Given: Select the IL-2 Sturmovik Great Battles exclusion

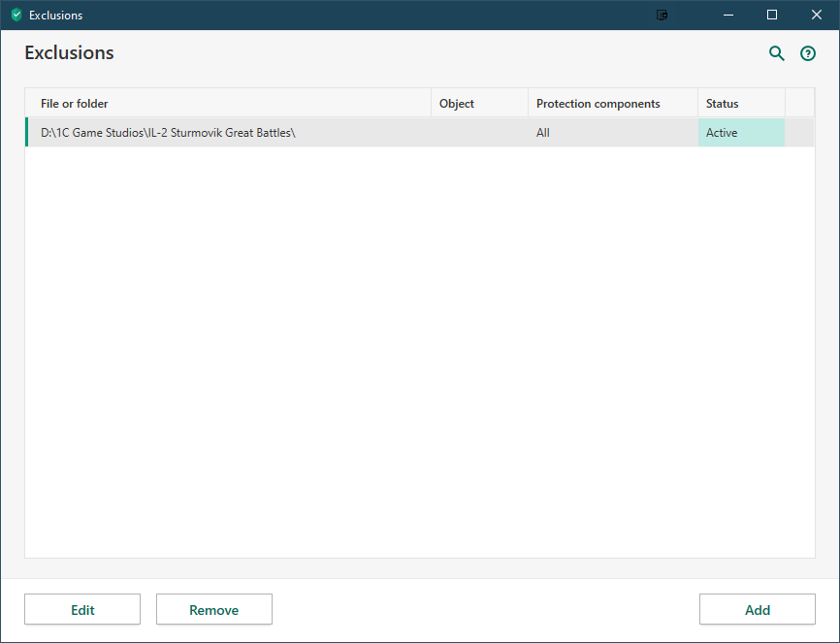Looking at the screenshot, I should [168, 133].
